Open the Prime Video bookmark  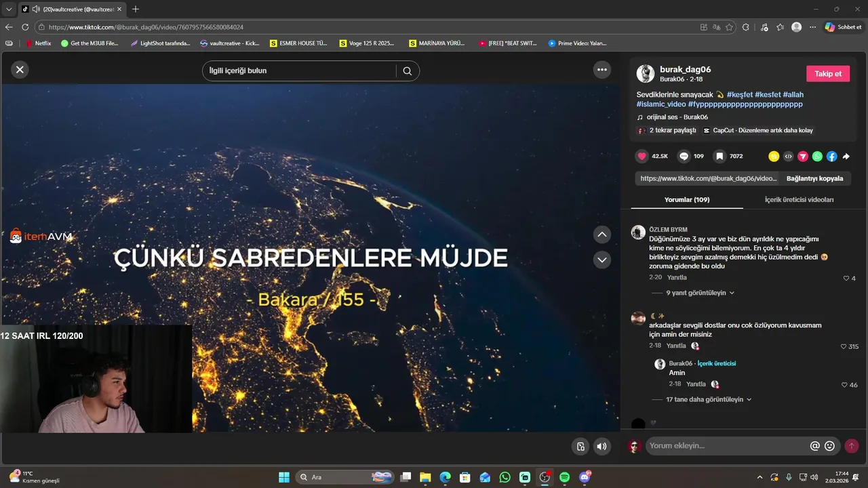[x=577, y=43]
